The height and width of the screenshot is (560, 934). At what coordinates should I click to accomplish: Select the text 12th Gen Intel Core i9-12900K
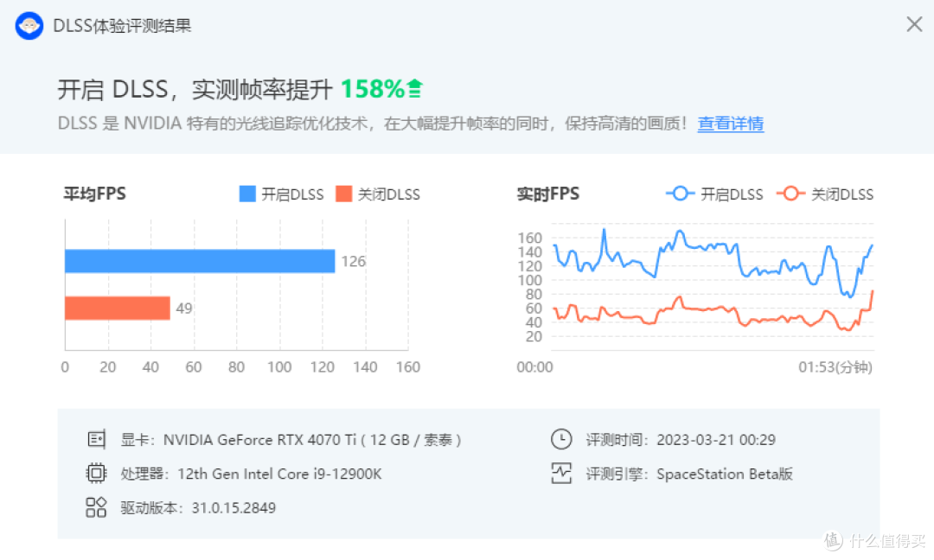coord(279,474)
